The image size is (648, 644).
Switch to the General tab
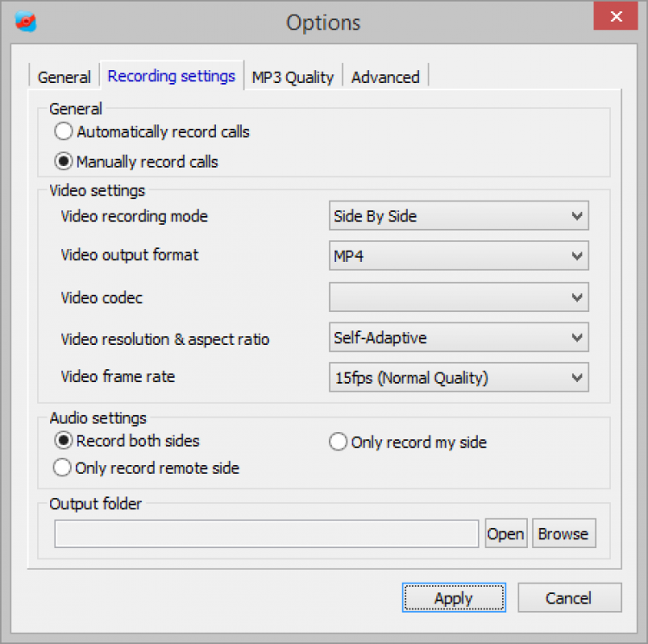tap(64, 77)
